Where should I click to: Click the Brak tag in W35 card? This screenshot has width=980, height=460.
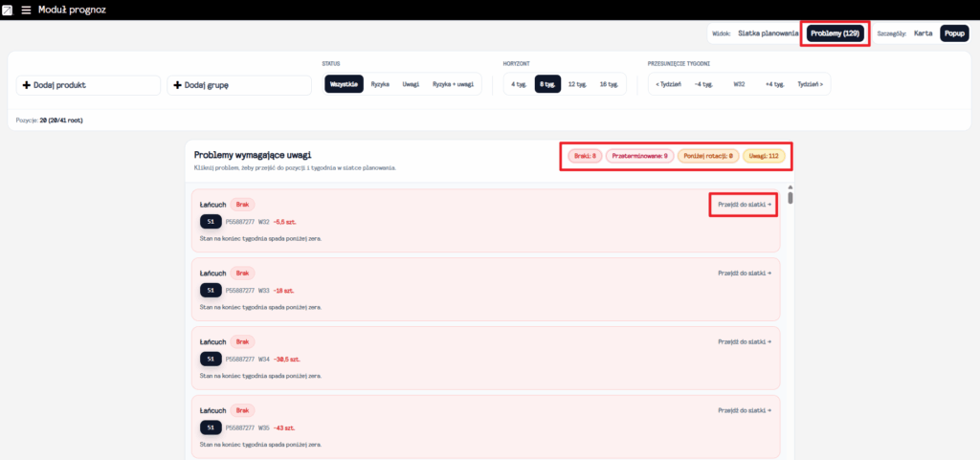tap(242, 410)
